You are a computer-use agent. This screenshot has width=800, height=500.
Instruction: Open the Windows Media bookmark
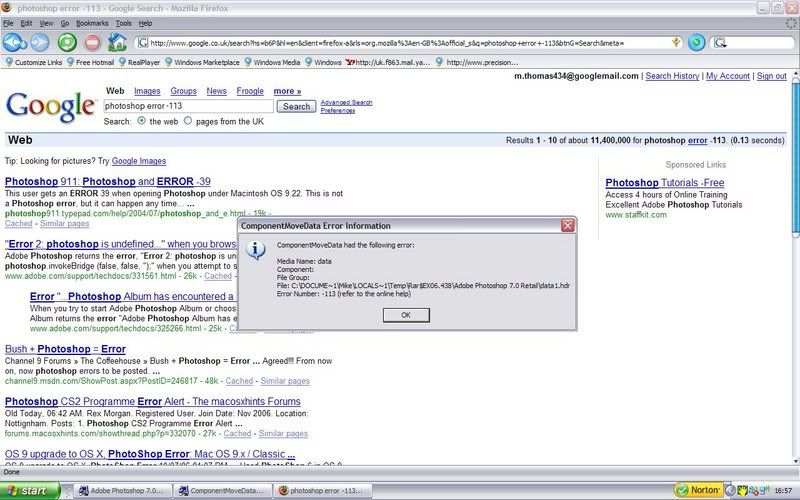272,62
